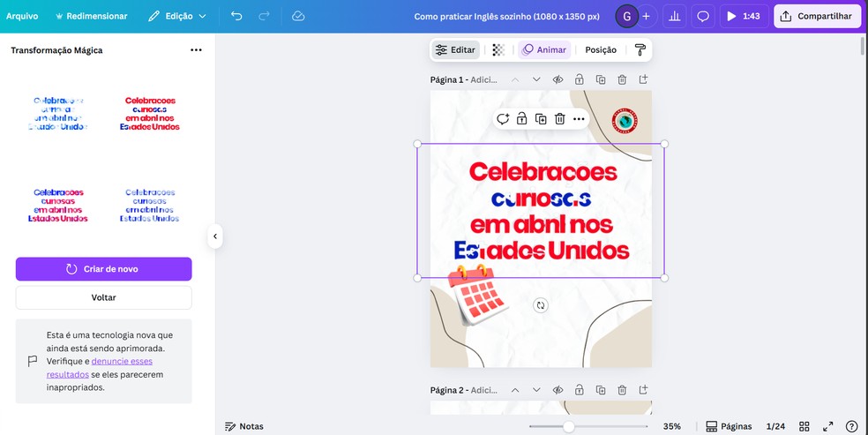
Task: Open the Posição option
Action: click(601, 49)
